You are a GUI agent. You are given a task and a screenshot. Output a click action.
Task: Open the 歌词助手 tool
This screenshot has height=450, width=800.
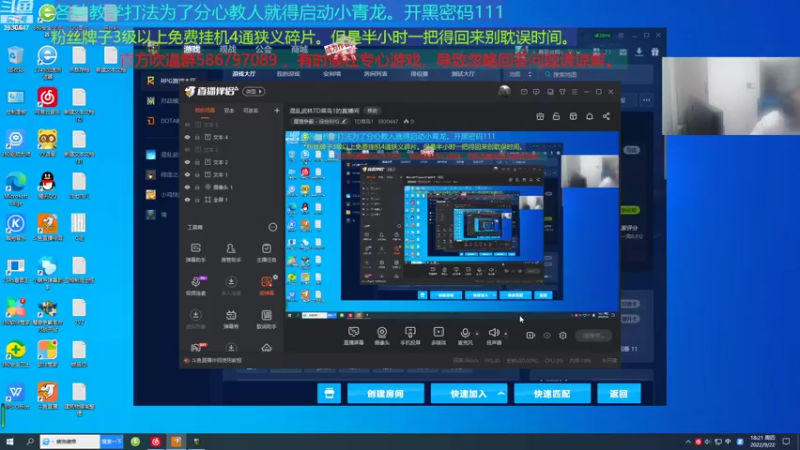pyautogui.click(x=266, y=319)
